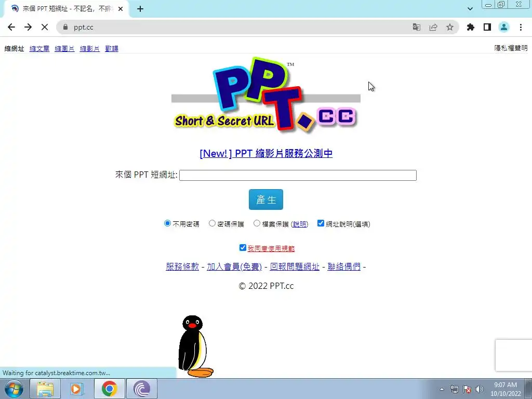Viewport: 532px width, 399px height.
Task: Click the 產生 generate button
Action: [x=266, y=199]
